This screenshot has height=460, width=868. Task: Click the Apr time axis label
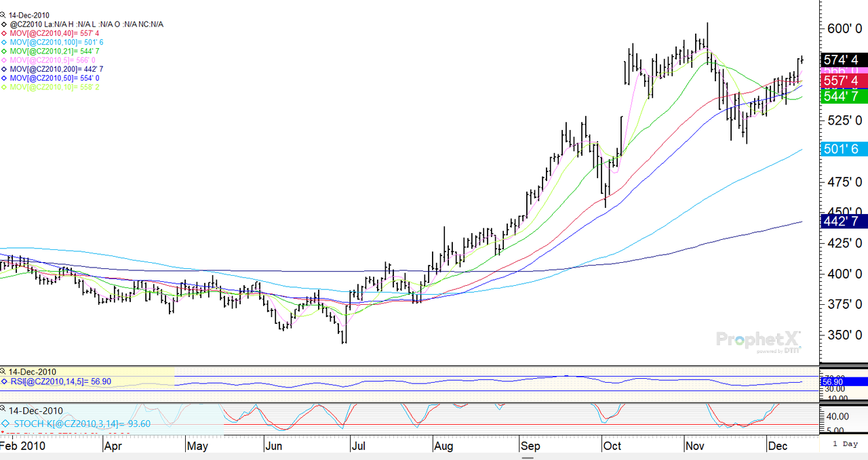click(113, 446)
